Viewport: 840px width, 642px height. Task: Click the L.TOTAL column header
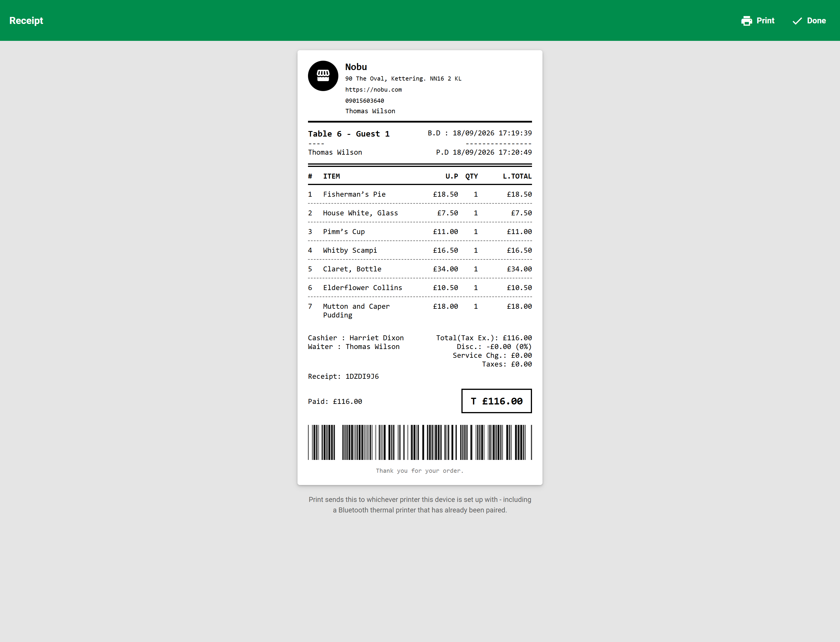(x=517, y=176)
